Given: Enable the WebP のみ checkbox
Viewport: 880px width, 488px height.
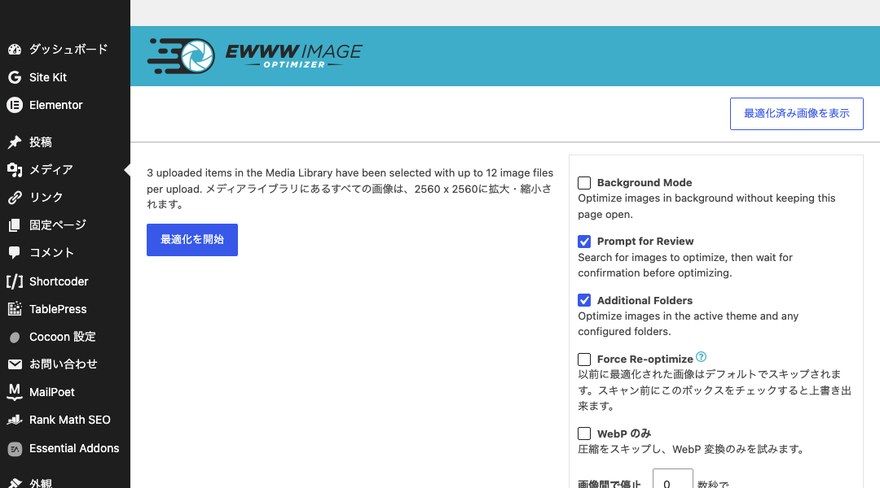Looking at the screenshot, I should tap(584, 434).
